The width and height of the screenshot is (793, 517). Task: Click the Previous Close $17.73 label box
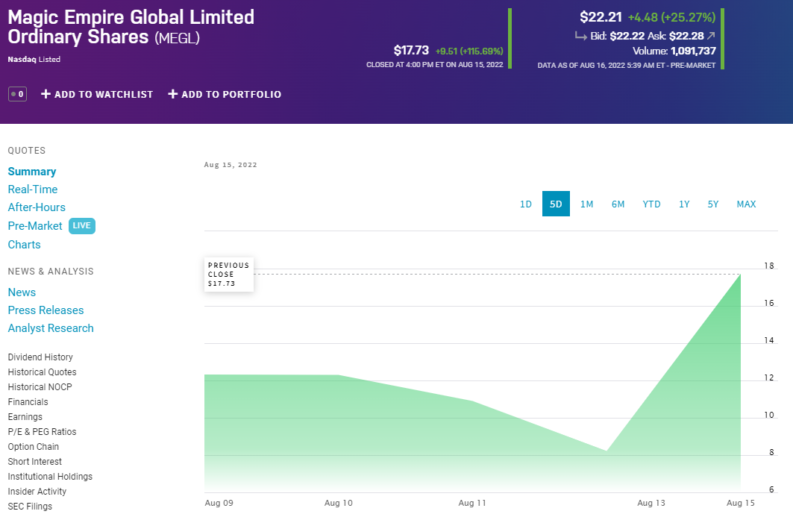tap(229, 274)
